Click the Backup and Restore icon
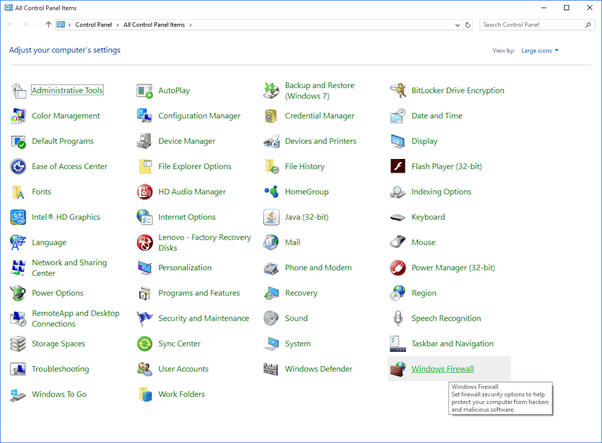 tap(271, 91)
